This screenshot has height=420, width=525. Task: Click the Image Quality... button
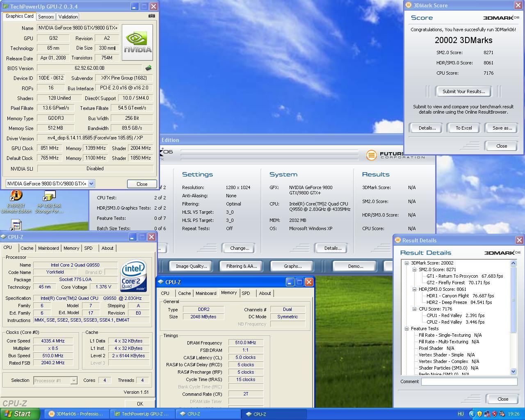tap(191, 266)
